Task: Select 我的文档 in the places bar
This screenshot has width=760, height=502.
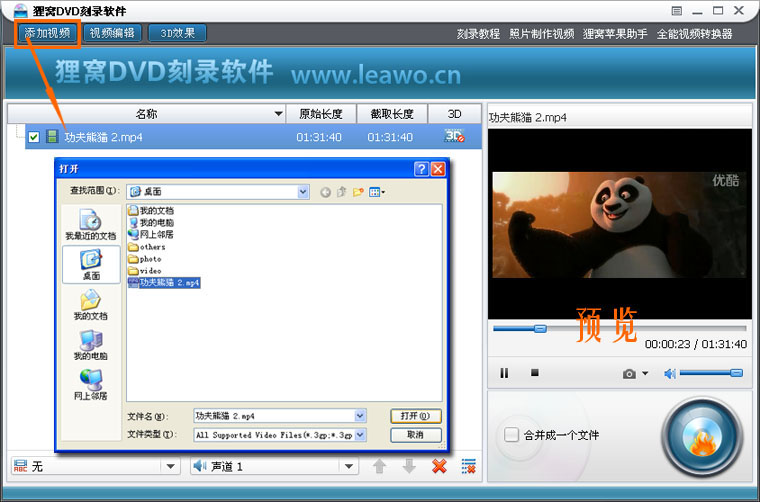Action: 91,305
